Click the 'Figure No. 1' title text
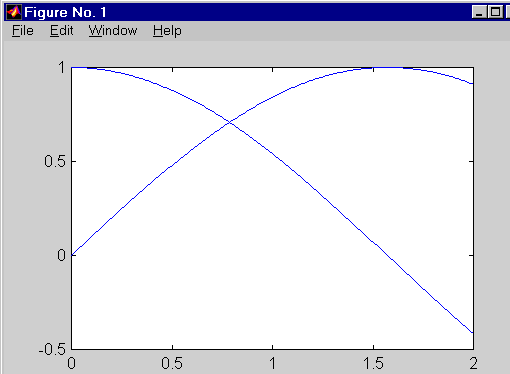510x374 pixels. tap(65, 13)
